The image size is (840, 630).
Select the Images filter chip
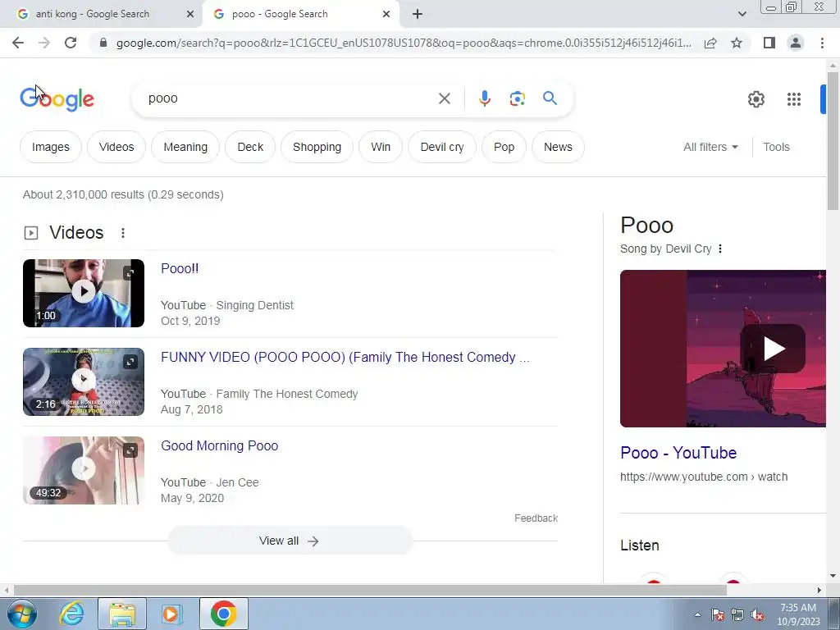point(50,147)
